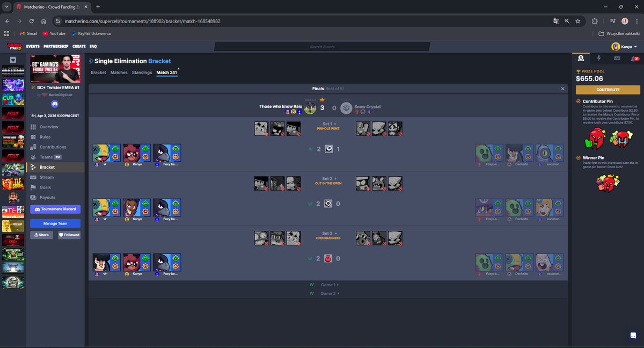The width and height of the screenshot is (644, 348).
Task: Click the CONTRIBUTE button
Action: click(x=608, y=90)
